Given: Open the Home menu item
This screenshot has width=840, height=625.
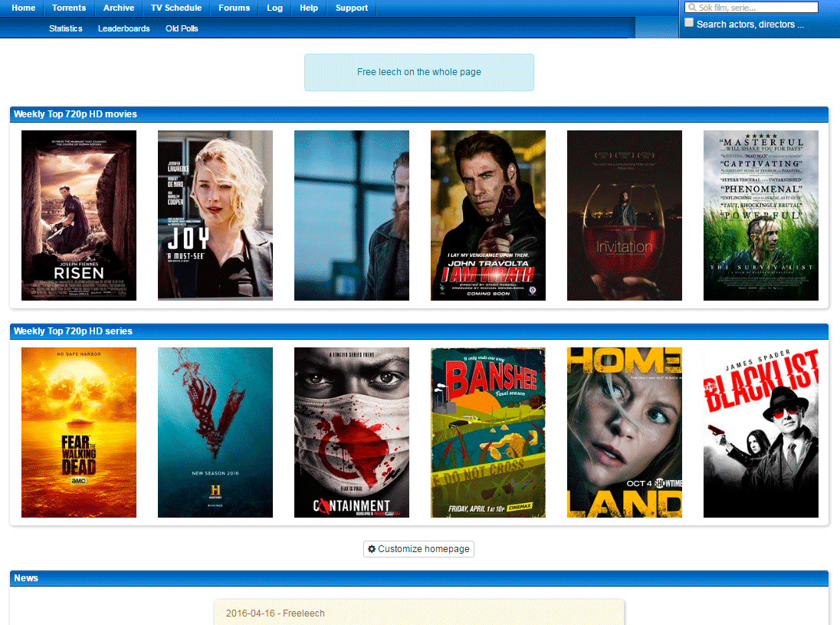Looking at the screenshot, I should point(24,8).
